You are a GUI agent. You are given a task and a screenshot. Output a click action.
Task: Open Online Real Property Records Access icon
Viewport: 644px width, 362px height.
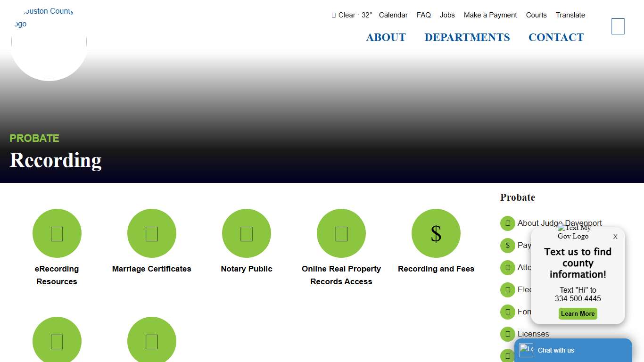[x=341, y=233]
